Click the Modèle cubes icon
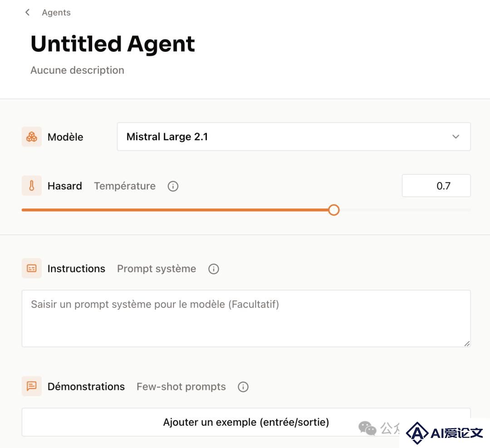The image size is (490, 448). click(32, 136)
